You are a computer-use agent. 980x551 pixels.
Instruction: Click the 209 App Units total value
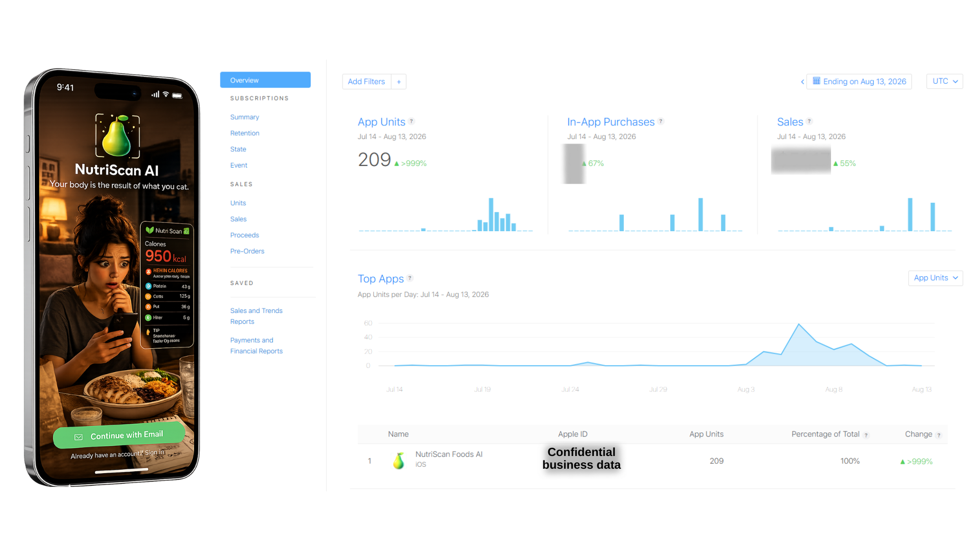pos(374,160)
